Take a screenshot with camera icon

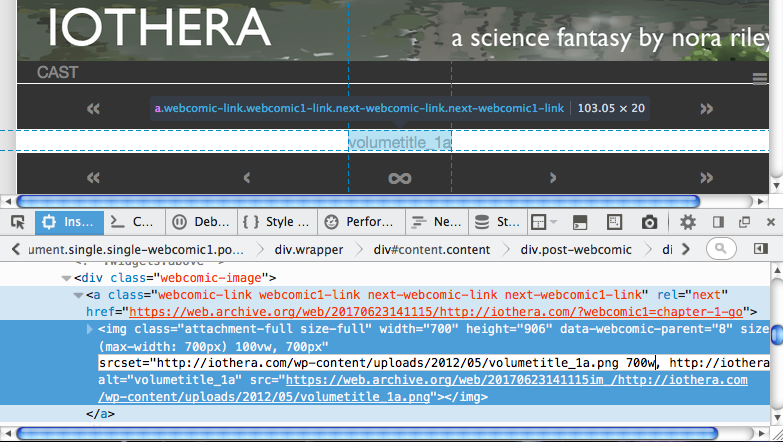pyautogui.click(x=649, y=222)
